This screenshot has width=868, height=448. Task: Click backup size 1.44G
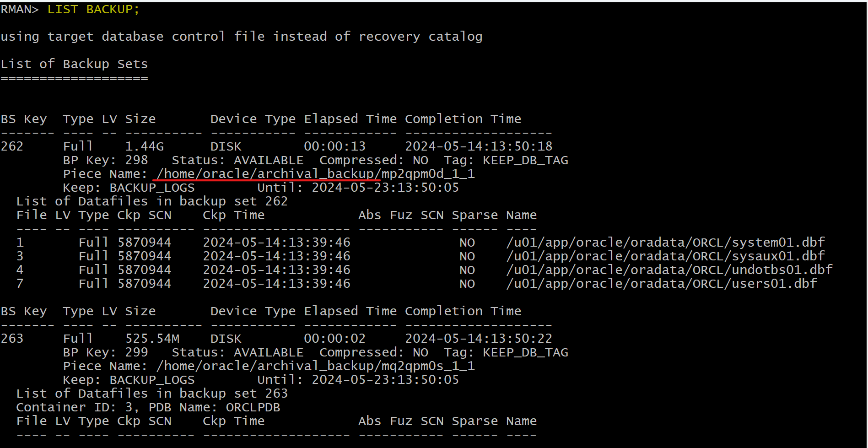(145, 146)
